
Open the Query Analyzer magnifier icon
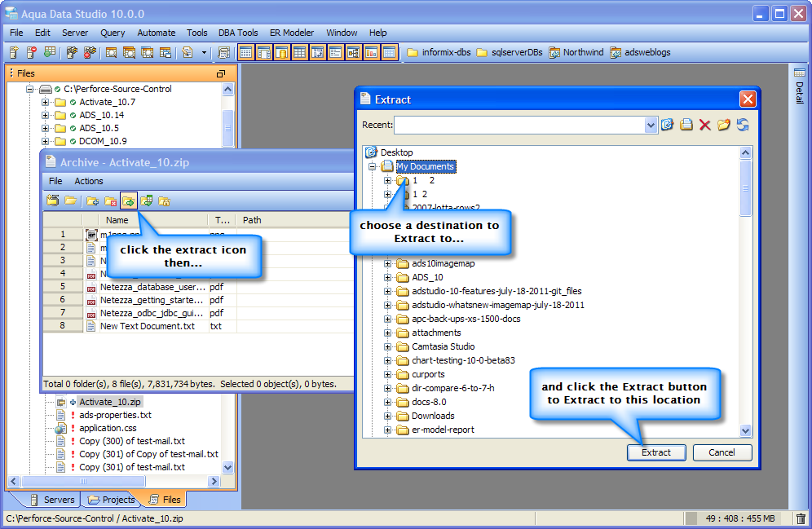(x=112, y=52)
